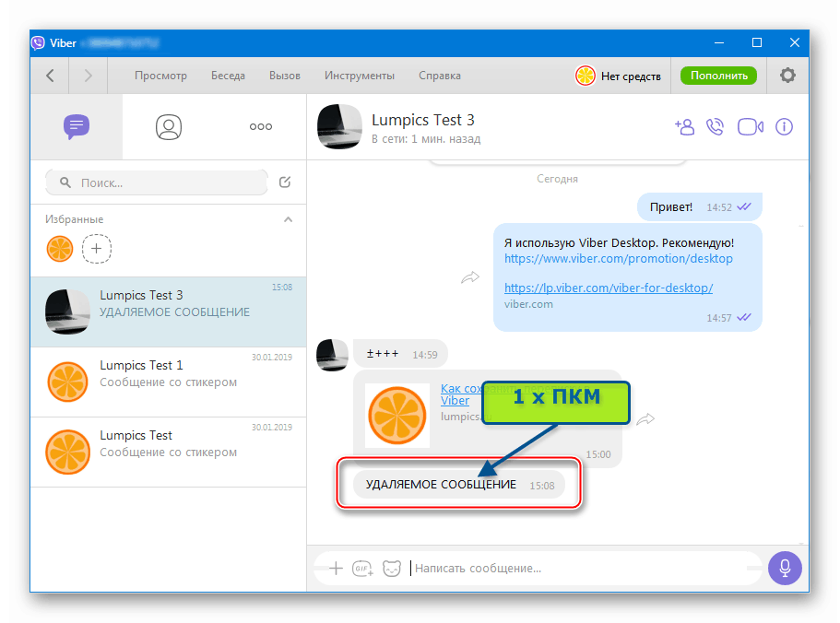Focus the Поиск search field
840x623 pixels.
pyautogui.click(x=157, y=182)
